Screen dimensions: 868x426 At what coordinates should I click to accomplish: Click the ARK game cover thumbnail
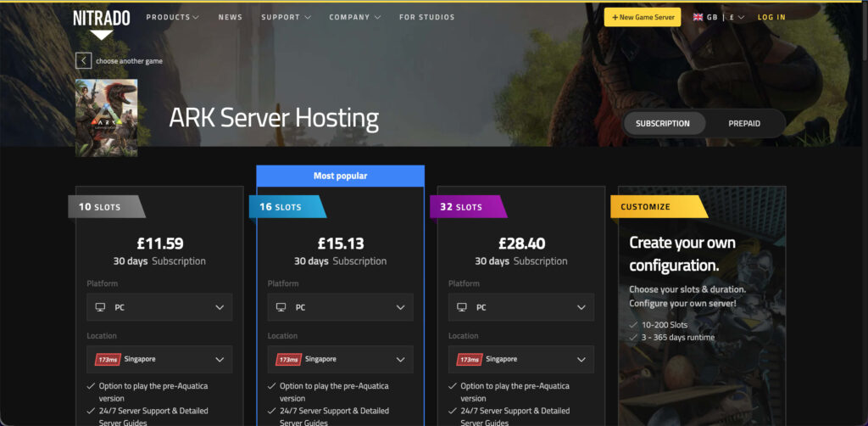click(x=106, y=117)
